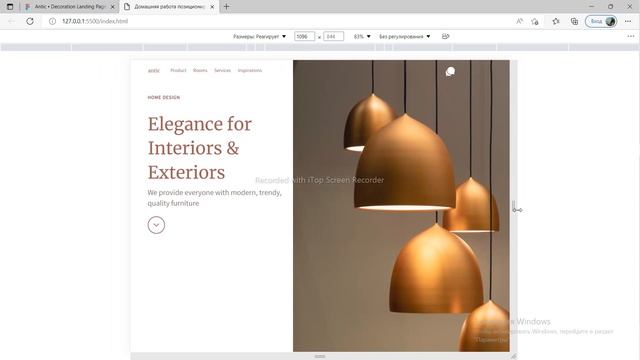The height and width of the screenshot is (360, 640).
Task: Click the corner viewport resize handle
Action: pyautogui.click(x=513, y=356)
